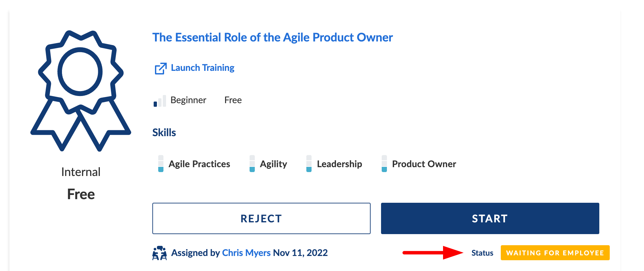Open the Launch Training link
644x271 pixels.
tap(203, 68)
